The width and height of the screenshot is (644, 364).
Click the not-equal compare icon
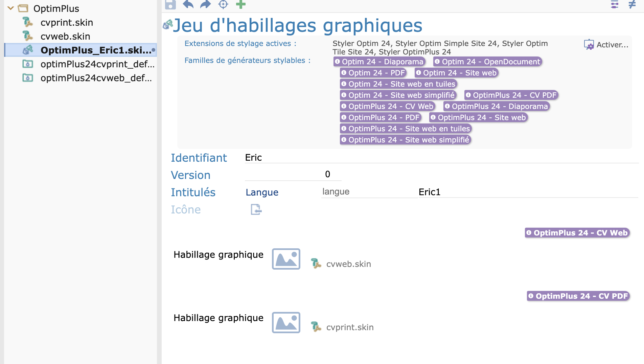(x=632, y=4)
